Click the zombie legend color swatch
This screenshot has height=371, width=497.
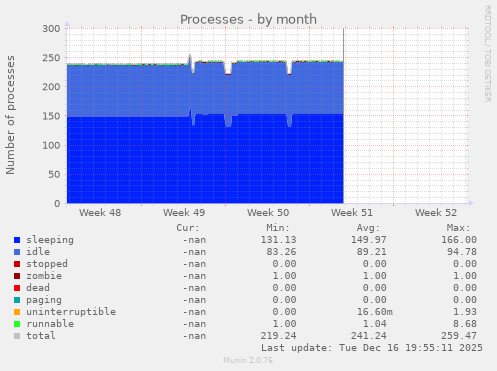[x=17, y=276]
